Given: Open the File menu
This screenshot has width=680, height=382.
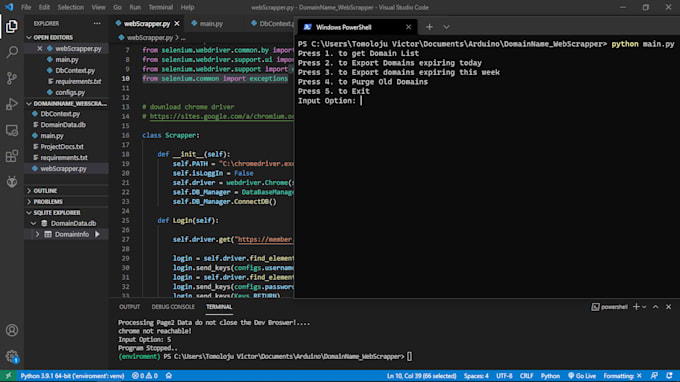Looking at the screenshot, I should click(x=26, y=7).
